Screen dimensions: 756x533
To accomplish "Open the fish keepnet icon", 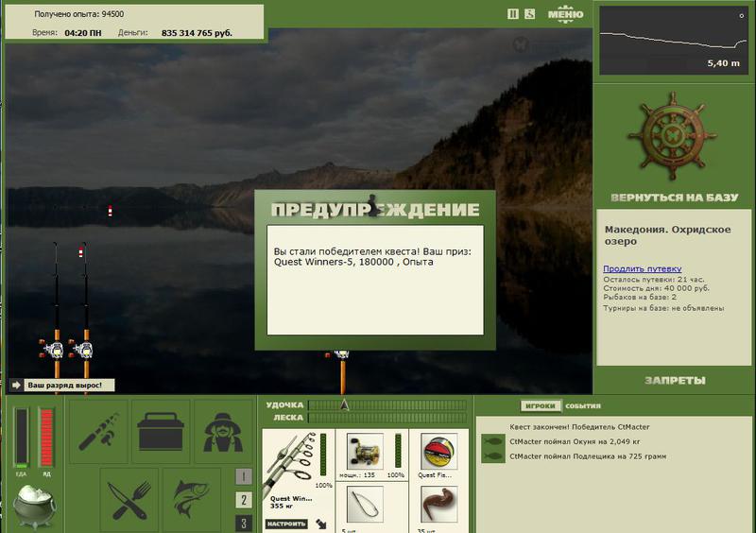I will click(192, 499).
